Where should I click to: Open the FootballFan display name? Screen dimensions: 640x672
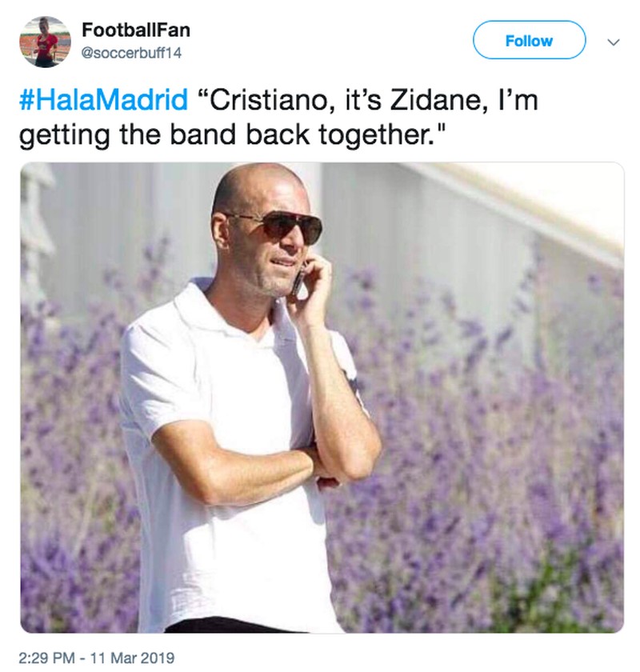click(135, 30)
